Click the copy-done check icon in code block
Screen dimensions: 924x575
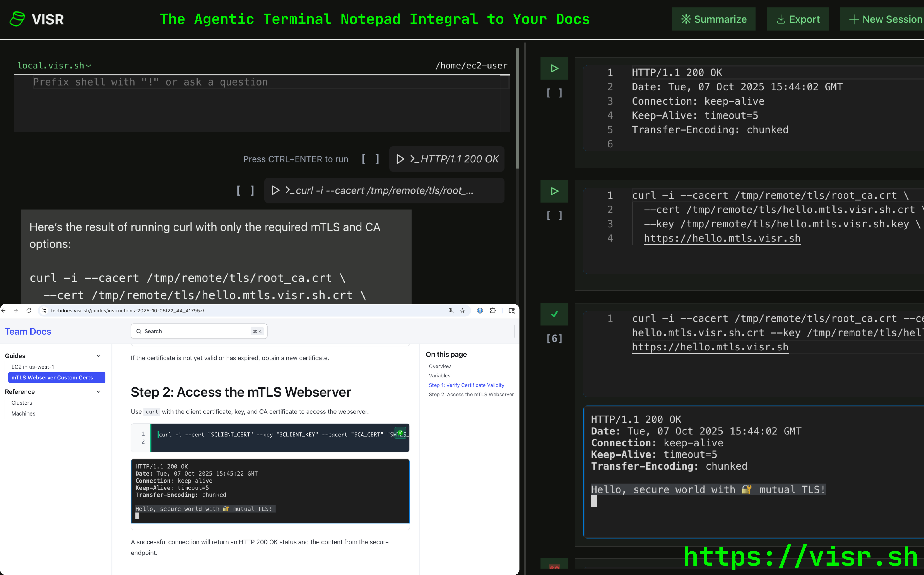click(400, 433)
